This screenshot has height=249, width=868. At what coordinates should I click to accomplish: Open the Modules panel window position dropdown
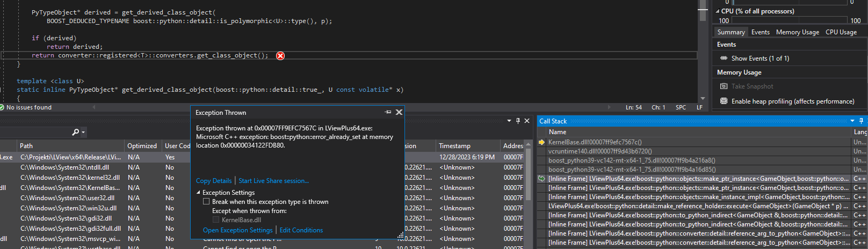coord(509,121)
